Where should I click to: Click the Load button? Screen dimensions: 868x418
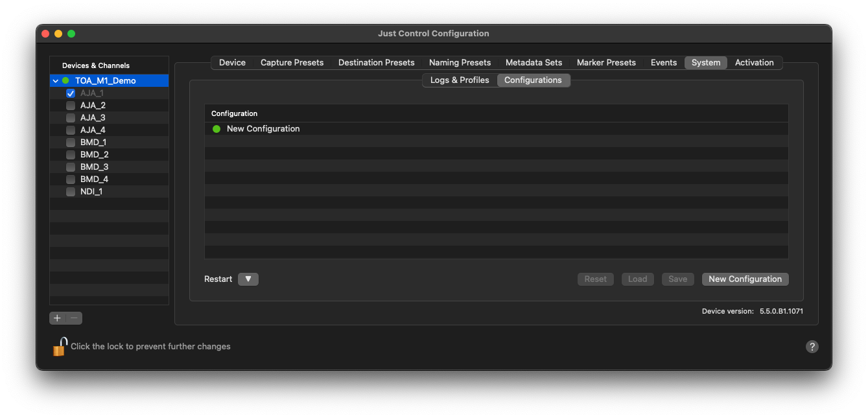click(x=638, y=279)
